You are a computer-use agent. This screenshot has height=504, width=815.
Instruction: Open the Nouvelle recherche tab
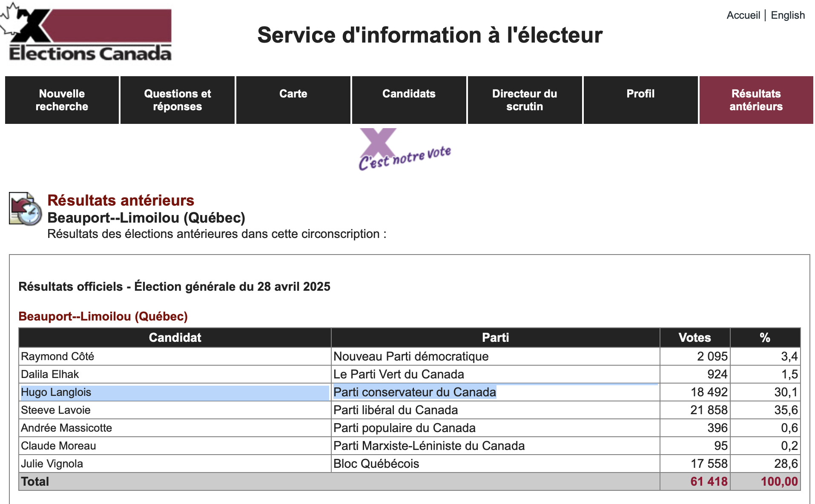coord(62,100)
